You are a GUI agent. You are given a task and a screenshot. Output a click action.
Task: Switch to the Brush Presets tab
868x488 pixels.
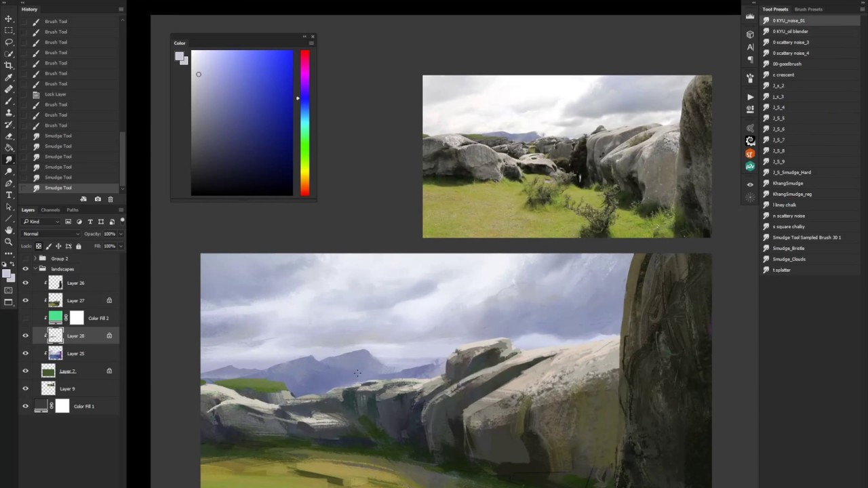[x=808, y=9]
